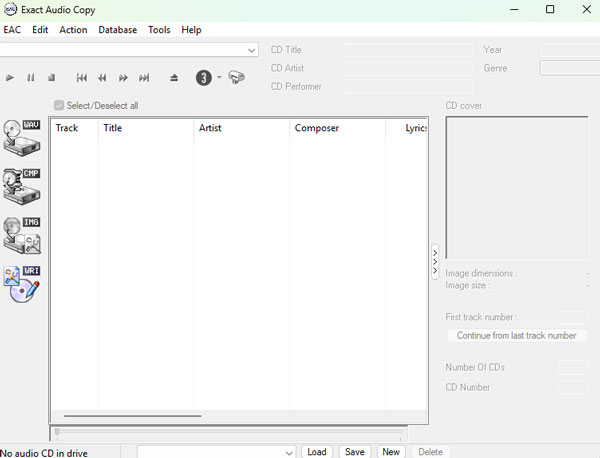Open the Genre dropdown field
Screen dimensions: 600x458
tap(570, 68)
